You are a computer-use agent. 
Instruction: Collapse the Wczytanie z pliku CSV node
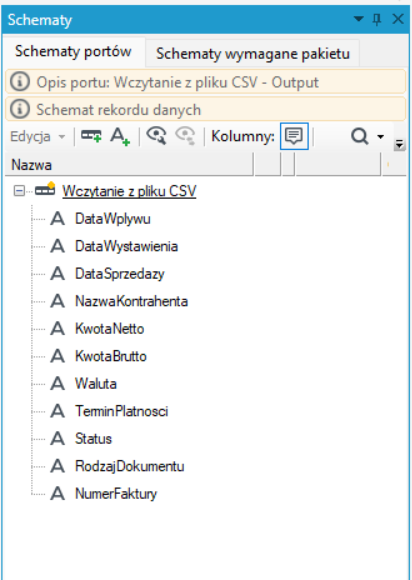click(19, 191)
